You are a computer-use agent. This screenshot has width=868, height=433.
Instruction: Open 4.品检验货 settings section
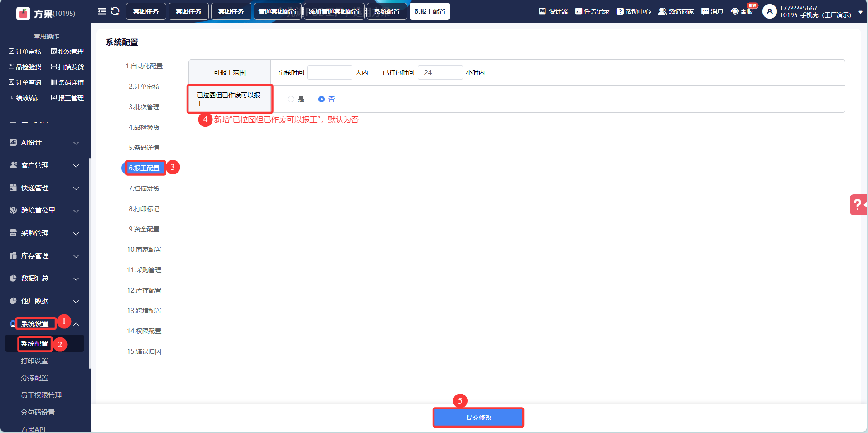pyautogui.click(x=144, y=127)
